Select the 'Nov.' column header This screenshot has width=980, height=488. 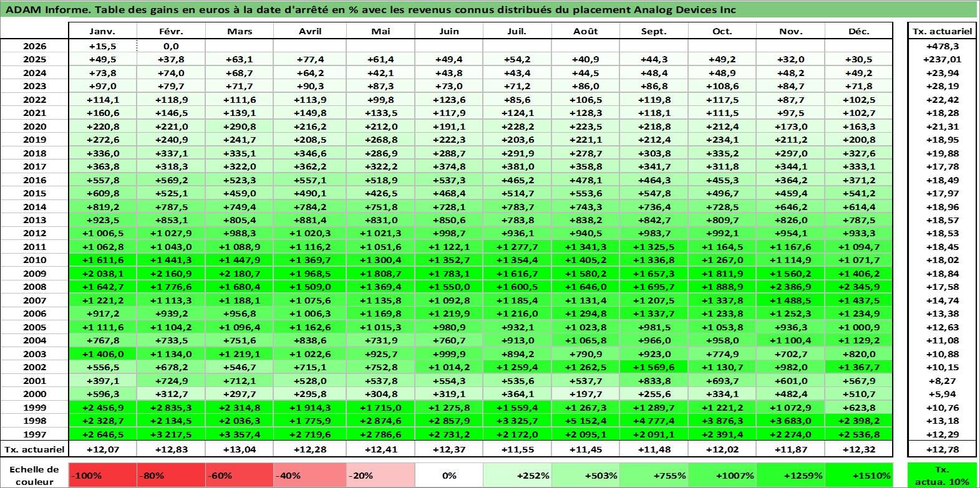pos(790,31)
